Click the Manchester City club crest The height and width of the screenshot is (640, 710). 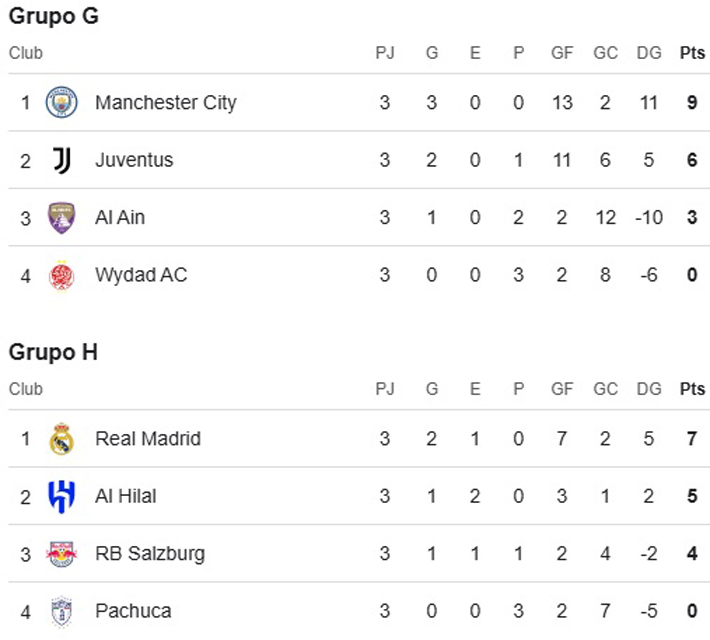click(x=62, y=103)
